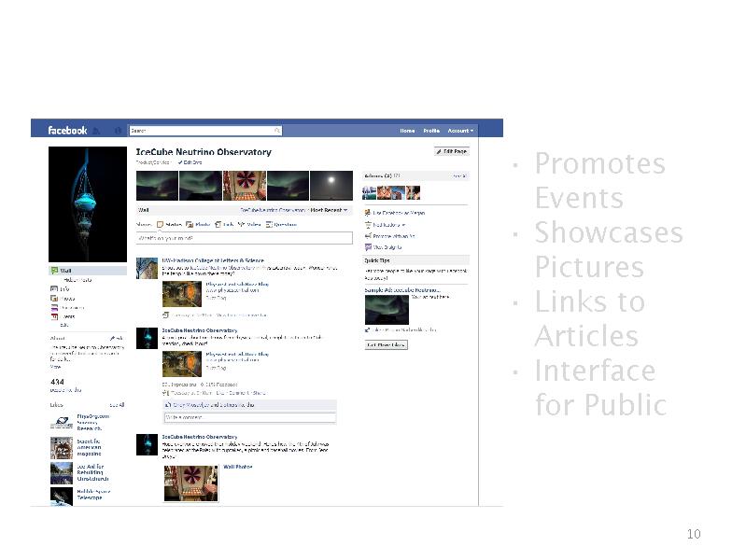The image size is (746, 560).
Task: Click Promote with an Ad
Action: (x=389, y=236)
